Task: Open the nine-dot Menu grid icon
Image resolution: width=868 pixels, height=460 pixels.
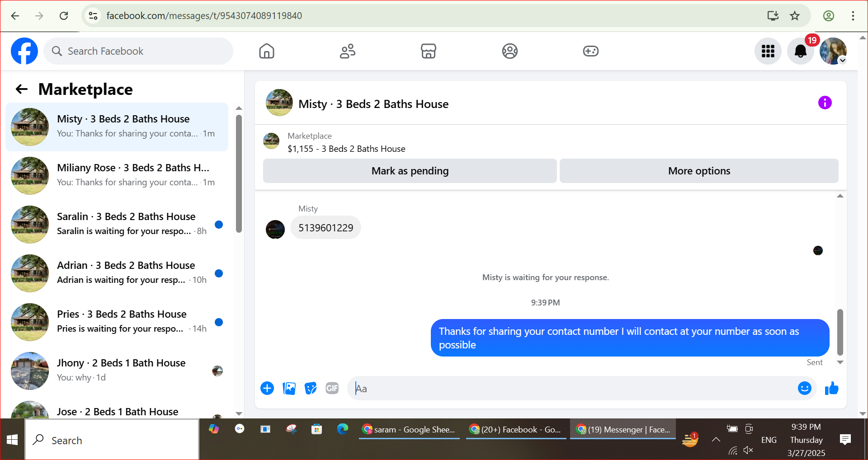Action: [x=768, y=51]
